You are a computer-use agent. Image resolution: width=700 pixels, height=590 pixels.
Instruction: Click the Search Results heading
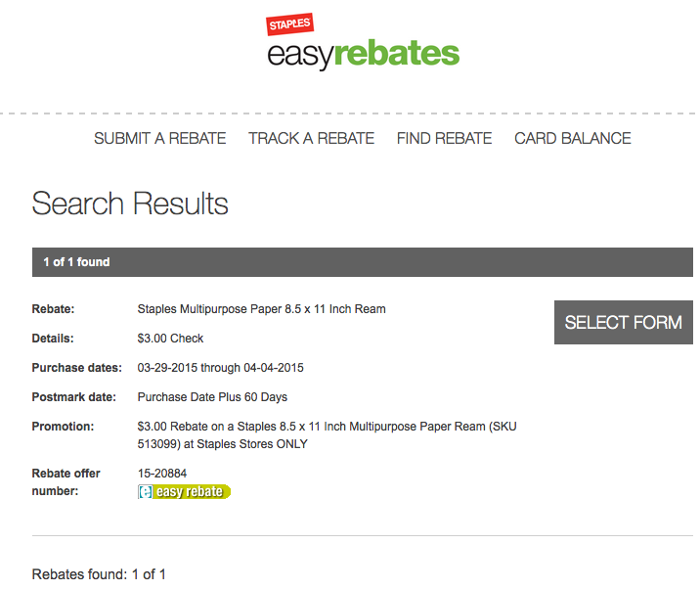coord(130,204)
